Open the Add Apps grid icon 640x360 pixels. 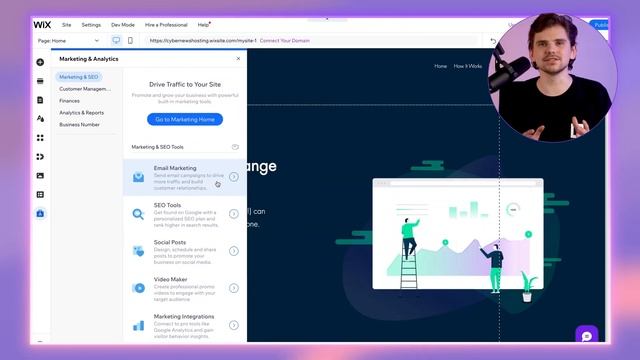point(40,138)
